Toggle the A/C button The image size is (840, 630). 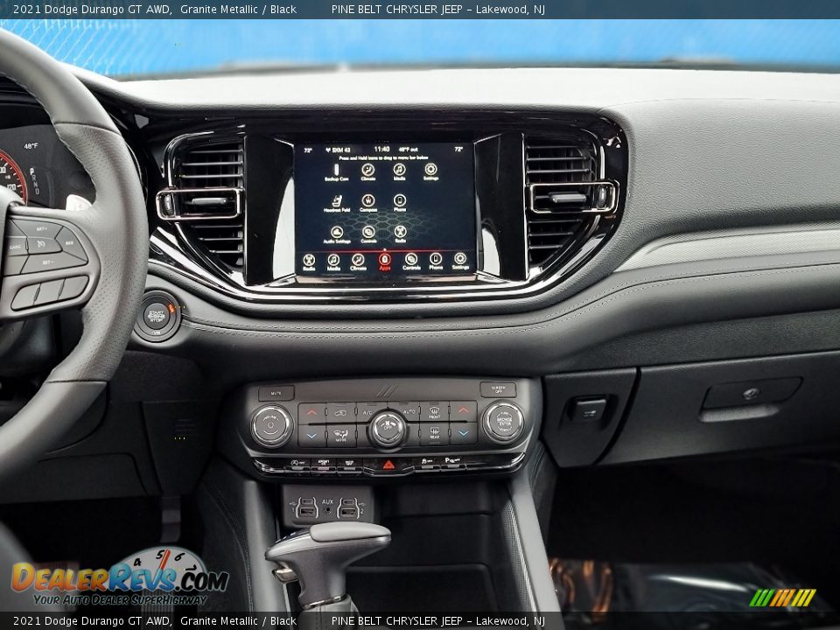[367, 412]
